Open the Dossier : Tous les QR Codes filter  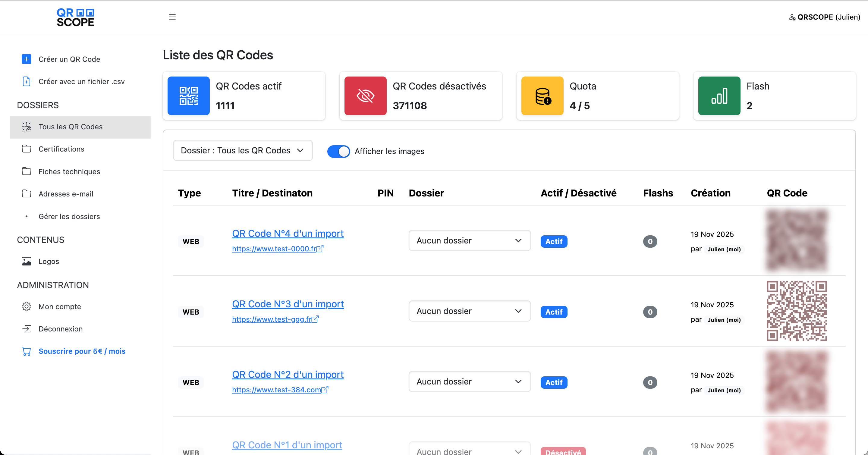click(x=242, y=151)
